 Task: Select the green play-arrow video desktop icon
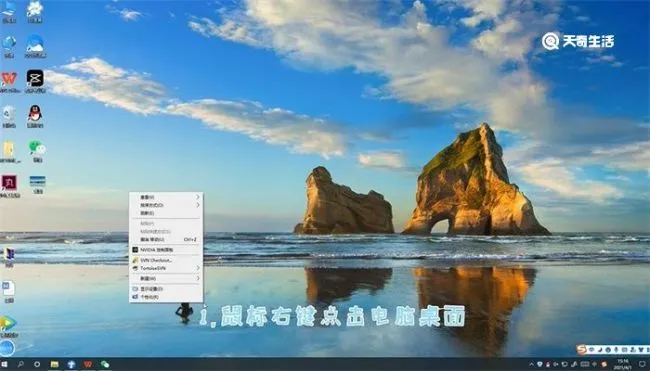[x=8, y=326]
